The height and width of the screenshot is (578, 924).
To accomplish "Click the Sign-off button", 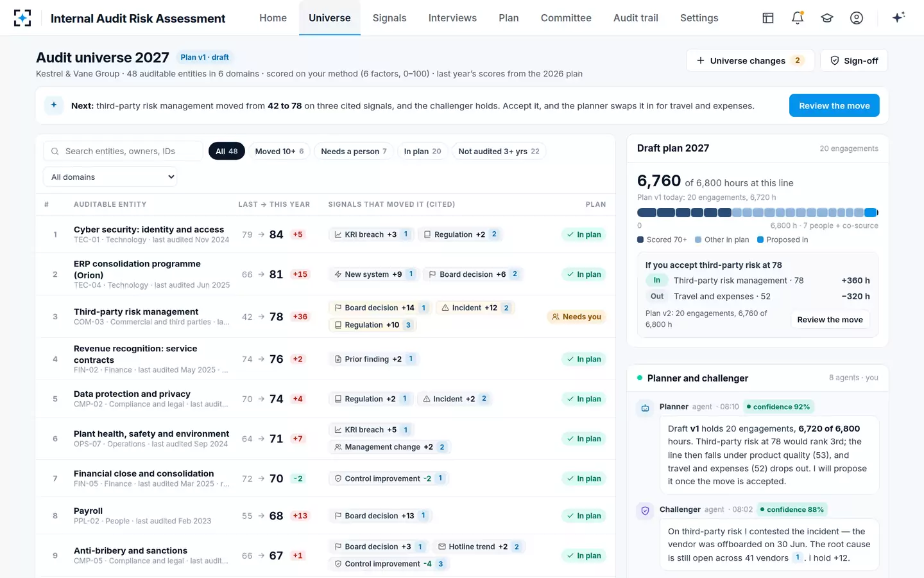I will [x=854, y=60].
